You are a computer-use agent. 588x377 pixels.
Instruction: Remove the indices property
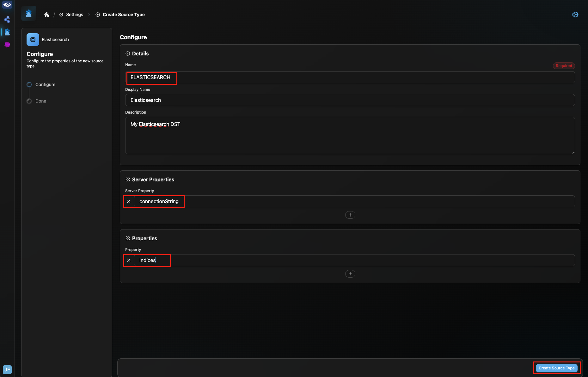click(x=129, y=260)
